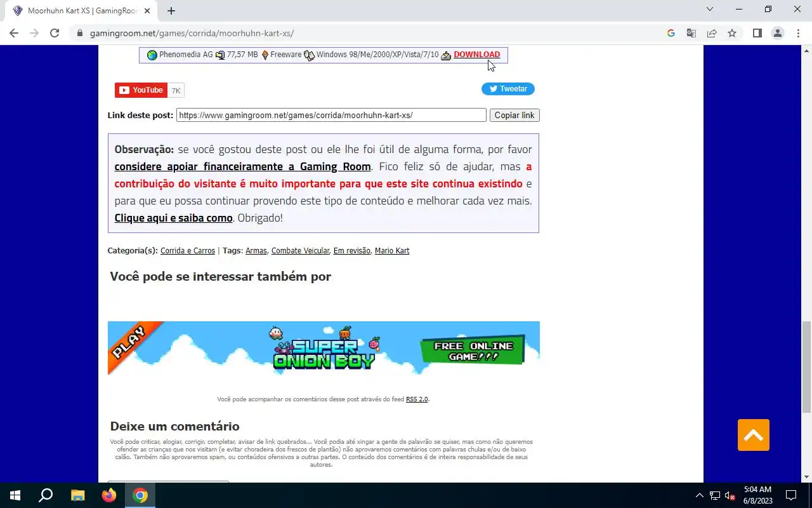Open File Explorer from taskbar
The image size is (812, 508).
[77, 495]
